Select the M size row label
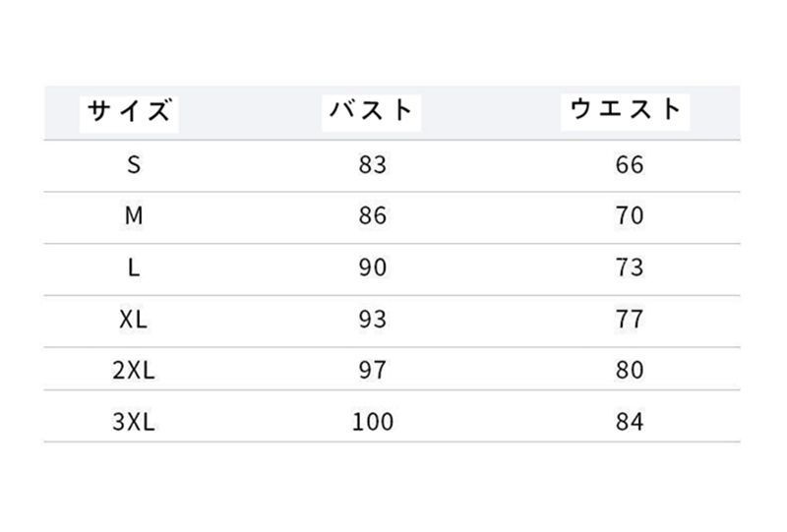The image size is (787, 532). (x=135, y=216)
